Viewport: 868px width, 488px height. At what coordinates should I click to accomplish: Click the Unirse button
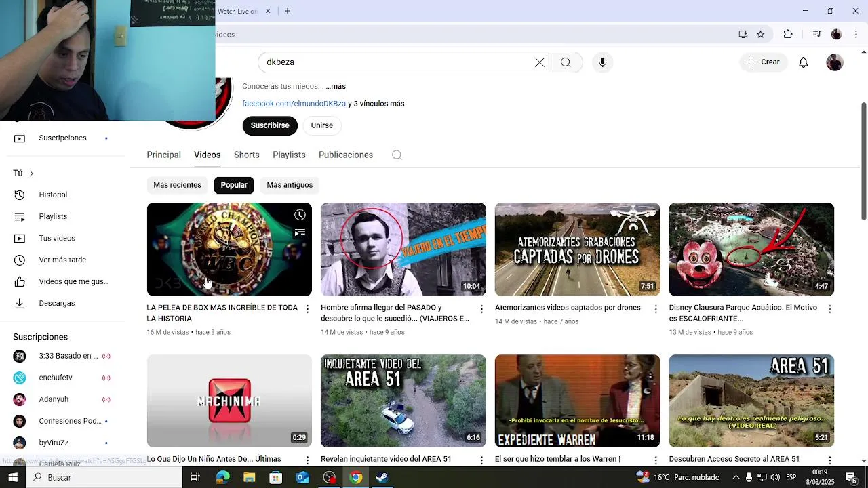pyautogui.click(x=321, y=125)
